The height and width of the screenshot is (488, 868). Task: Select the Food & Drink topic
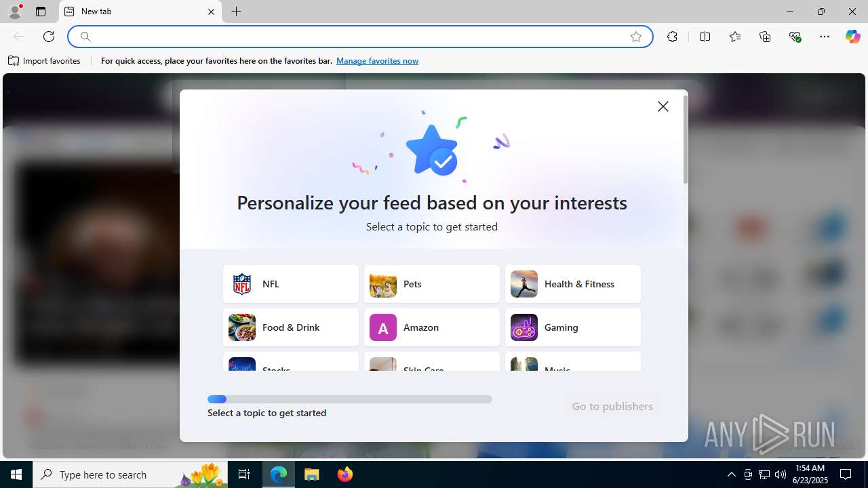pos(291,327)
